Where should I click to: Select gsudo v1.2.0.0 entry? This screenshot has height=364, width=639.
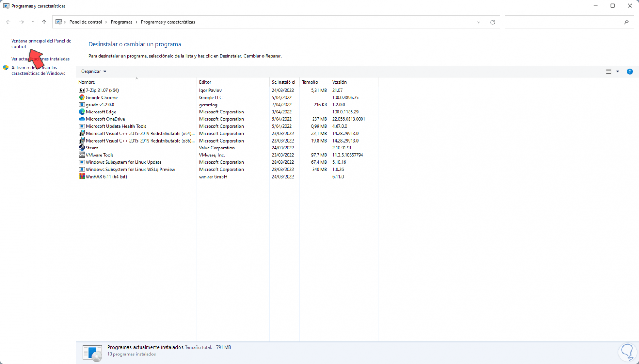(x=100, y=105)
